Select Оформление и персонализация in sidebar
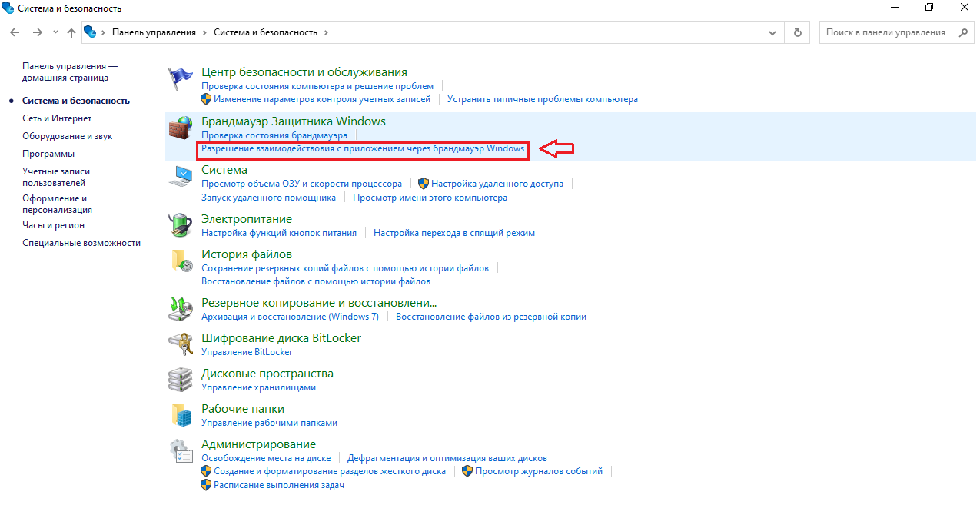The height and width of the screenshot is (515, 980). [x=58, y=204]
